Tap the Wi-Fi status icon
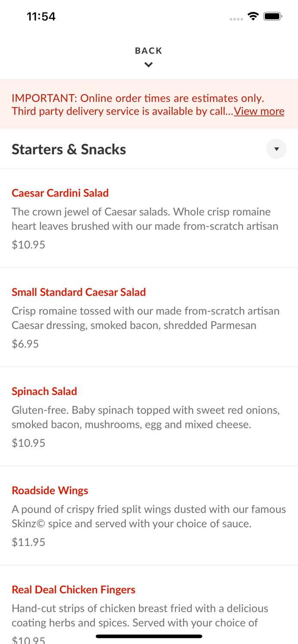 tap(253, 16)
